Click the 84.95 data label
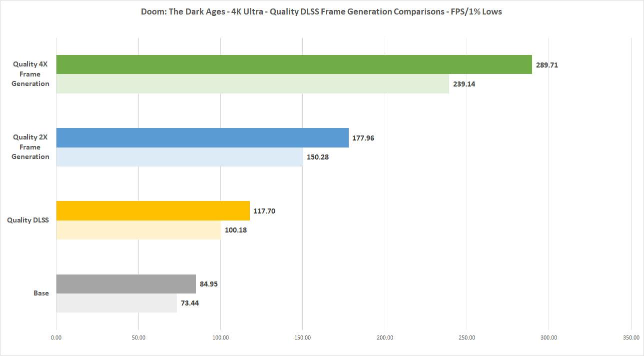 click(x=208, y=284)
